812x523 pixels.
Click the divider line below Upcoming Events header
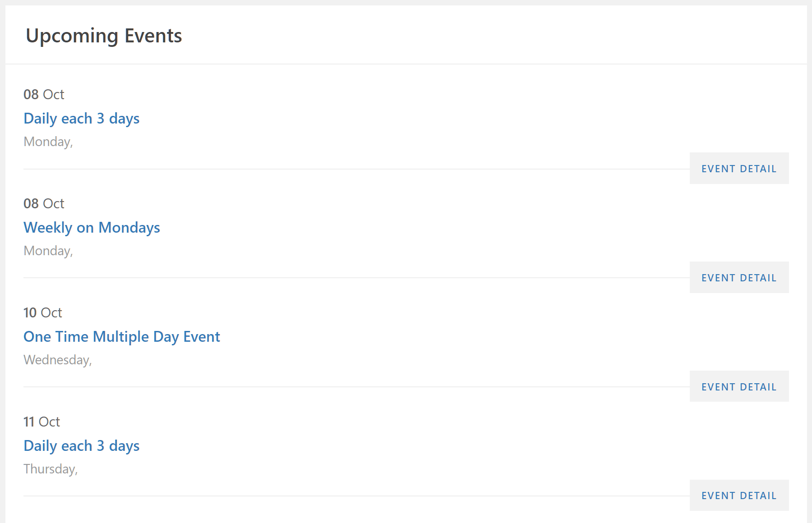pos(406,64)
